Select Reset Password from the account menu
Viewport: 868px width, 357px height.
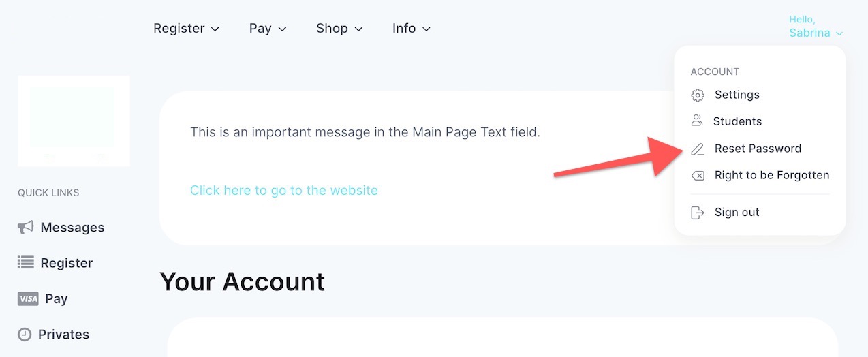758,149
